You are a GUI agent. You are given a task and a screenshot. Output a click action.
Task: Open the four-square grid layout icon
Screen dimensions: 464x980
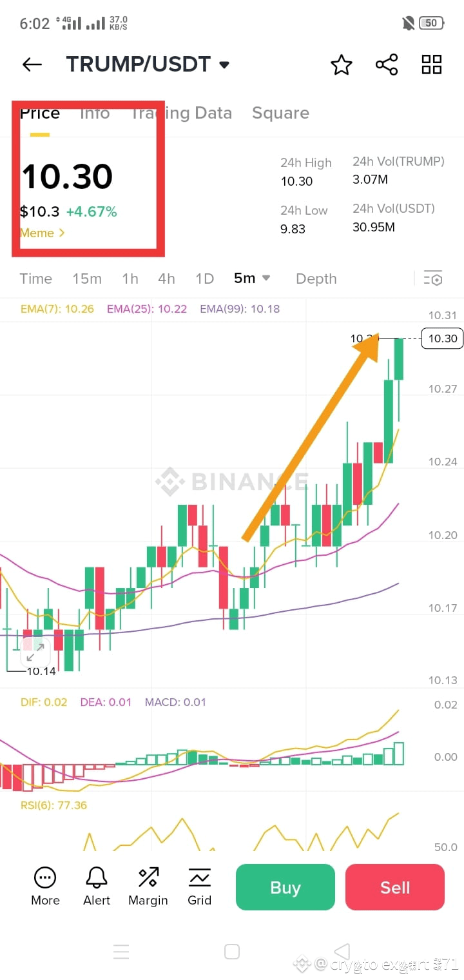click(x=432, y=64)
